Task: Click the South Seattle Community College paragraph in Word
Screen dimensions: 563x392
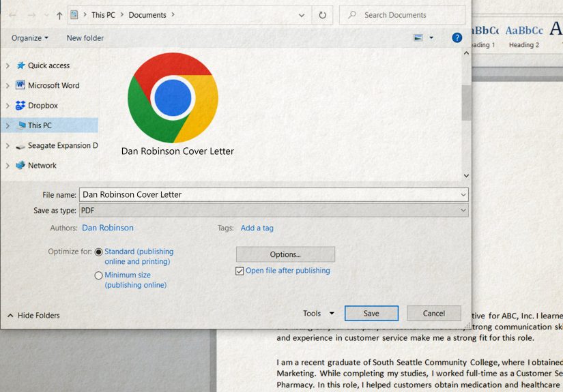Action: coord(420,374)
